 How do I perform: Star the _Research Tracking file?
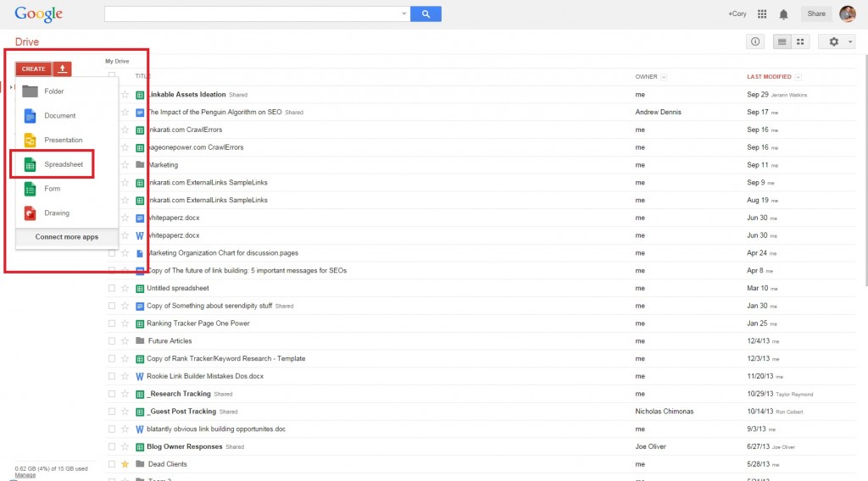coord(125,394)
